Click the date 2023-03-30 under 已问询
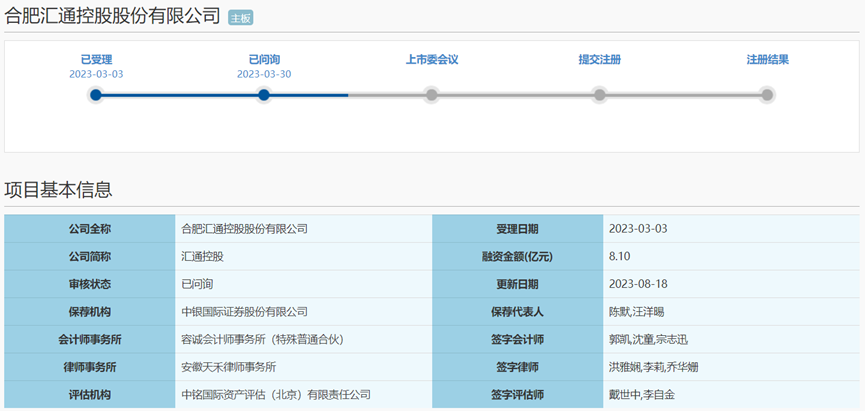This screenshot has width=865, height=411. click(264, 74)
